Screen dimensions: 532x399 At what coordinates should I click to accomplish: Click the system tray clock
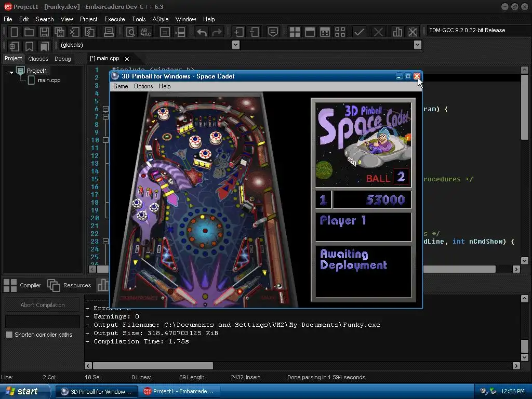pyautogui.click(x=513, y=391)
